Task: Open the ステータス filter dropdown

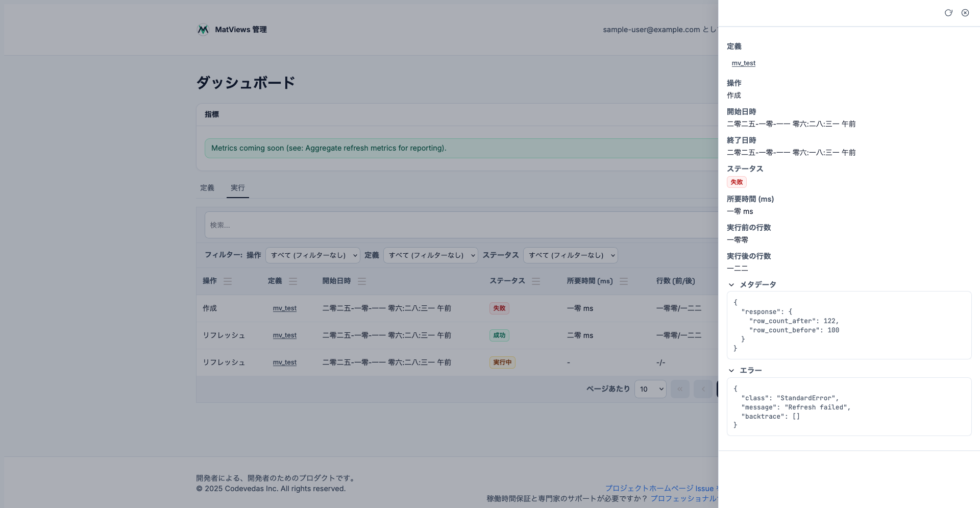Action: 570,255
